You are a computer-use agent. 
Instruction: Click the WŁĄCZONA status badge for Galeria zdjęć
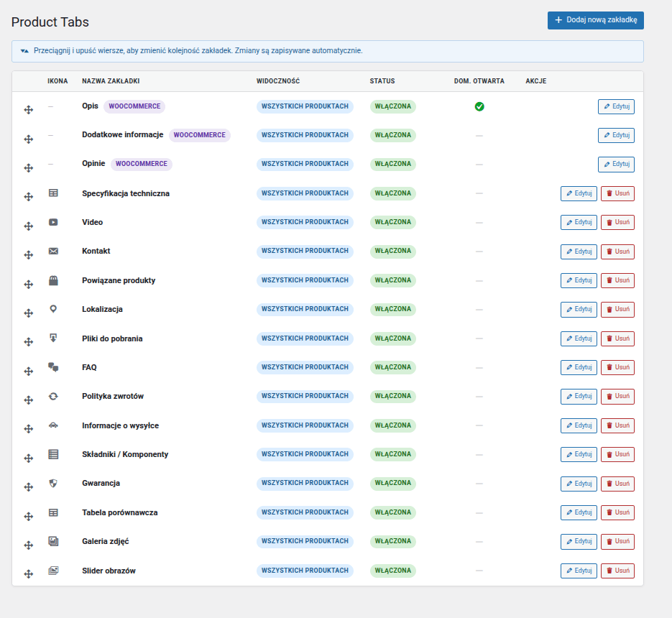click(392, 541)
